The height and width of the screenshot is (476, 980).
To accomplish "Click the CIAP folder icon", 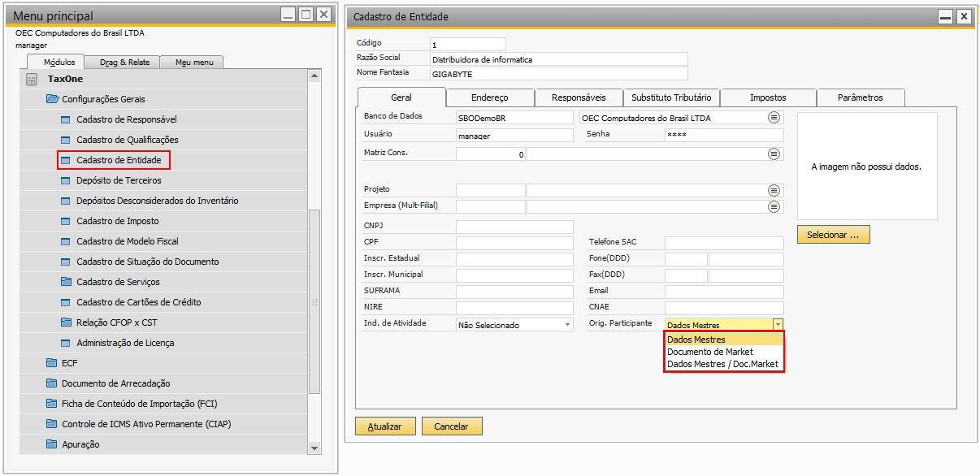I will click(52, 424).
